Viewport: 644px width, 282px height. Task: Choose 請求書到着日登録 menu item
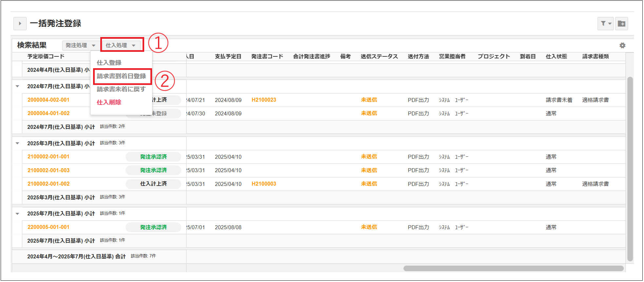point(121,76)
